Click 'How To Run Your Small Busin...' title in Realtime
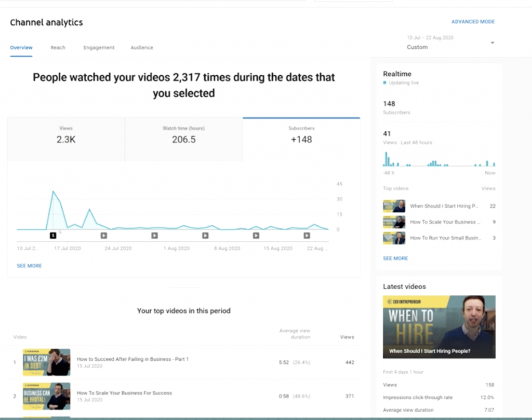This screenshot has height=420, width=532. coord(445,238)
